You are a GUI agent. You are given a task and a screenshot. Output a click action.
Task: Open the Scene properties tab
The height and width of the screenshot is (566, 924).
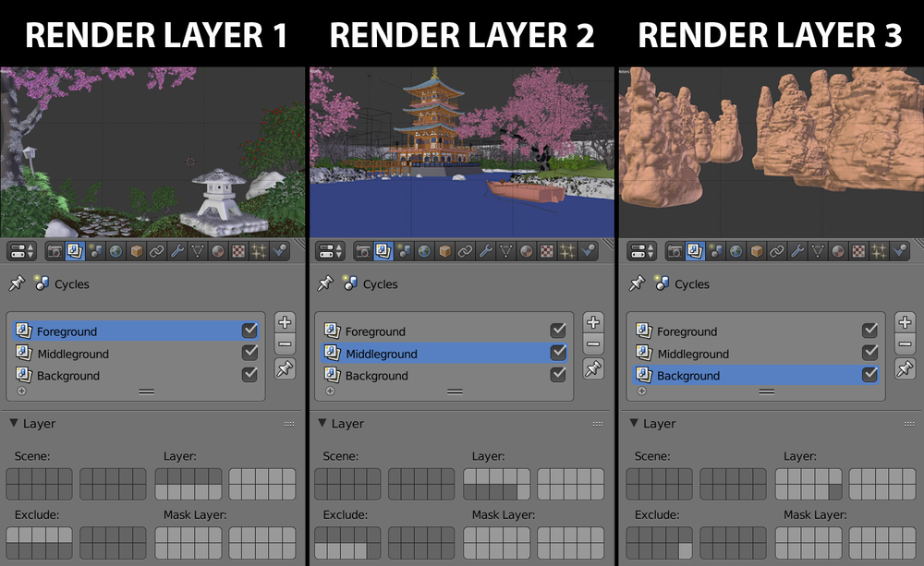(x=95, y=250)
